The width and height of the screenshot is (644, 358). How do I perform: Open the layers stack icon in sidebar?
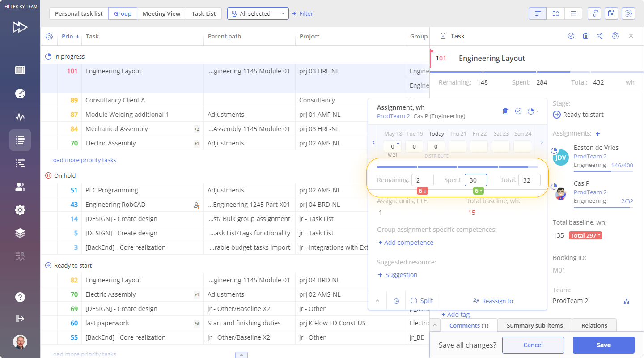tap(20, 233)
